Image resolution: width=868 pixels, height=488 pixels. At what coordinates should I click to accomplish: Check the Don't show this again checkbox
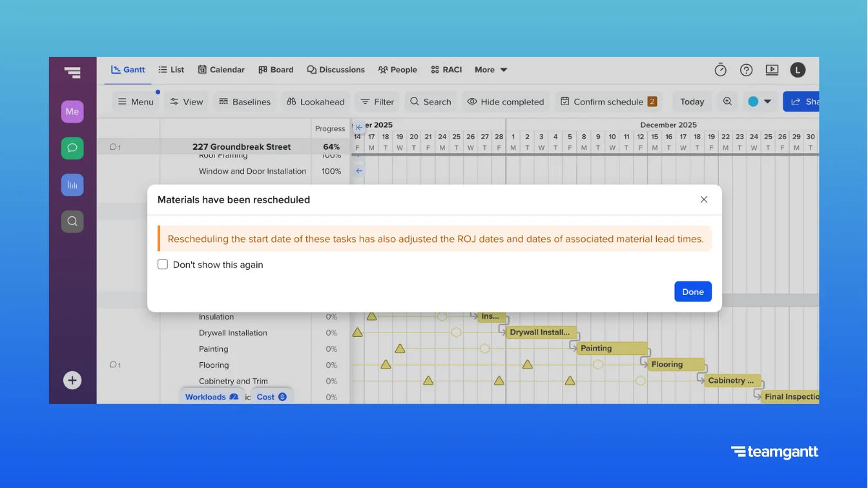[x=162, y=264]
